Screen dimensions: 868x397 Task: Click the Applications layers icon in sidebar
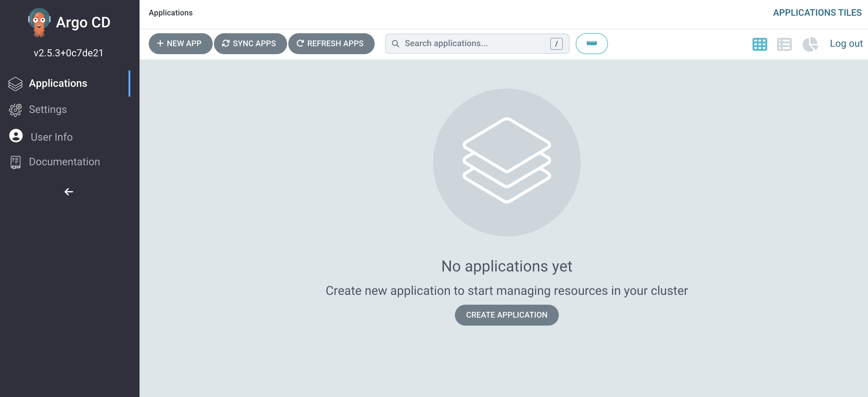click(x=15, y=84)
